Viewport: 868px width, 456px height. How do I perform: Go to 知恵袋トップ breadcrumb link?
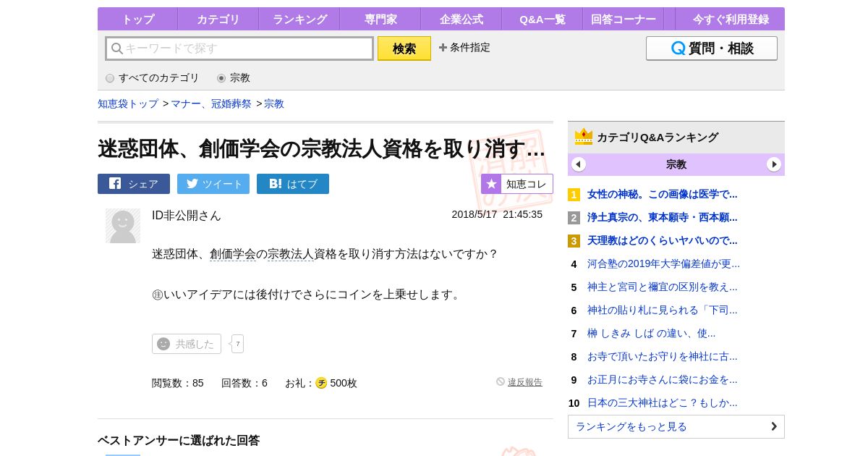pos(128,104)
